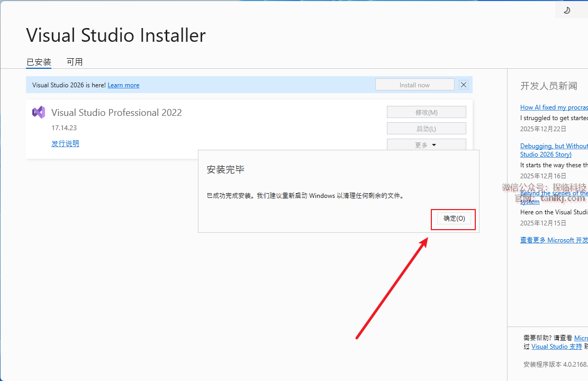Switch to the 可用 tab
This screenshot has width=588, height=381.
[x=75, y=62]
